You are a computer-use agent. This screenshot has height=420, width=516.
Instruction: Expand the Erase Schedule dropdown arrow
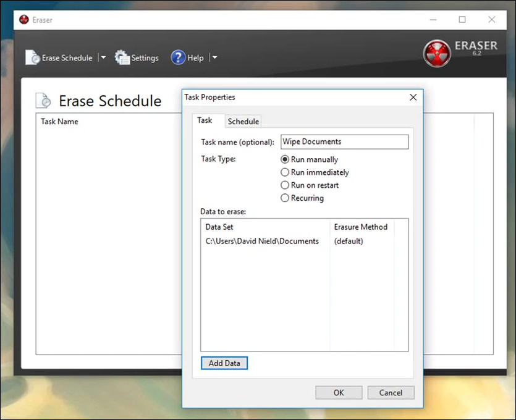pyautogui.click(x=103, y=57)
